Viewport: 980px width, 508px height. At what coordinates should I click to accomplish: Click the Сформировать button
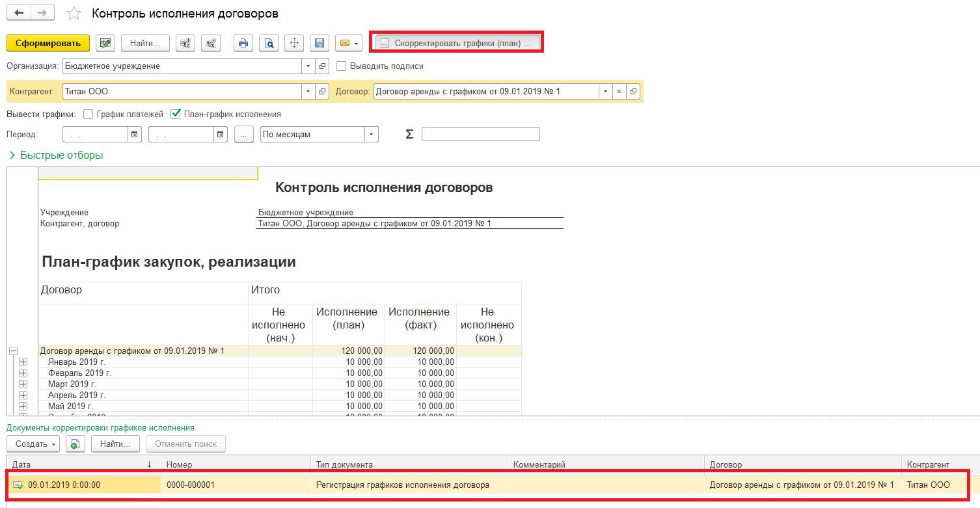[48, 43]
